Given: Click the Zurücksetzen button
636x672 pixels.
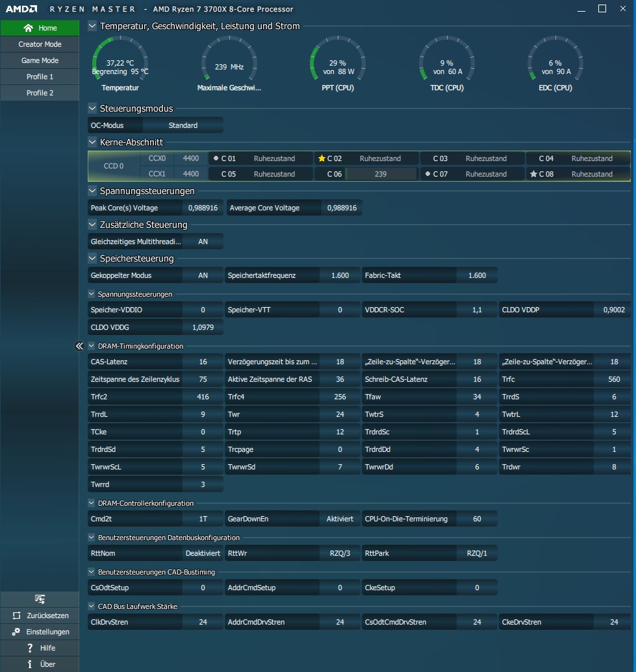Looking at the screenshot, I should pyautogui.click(x=40, y=616).
